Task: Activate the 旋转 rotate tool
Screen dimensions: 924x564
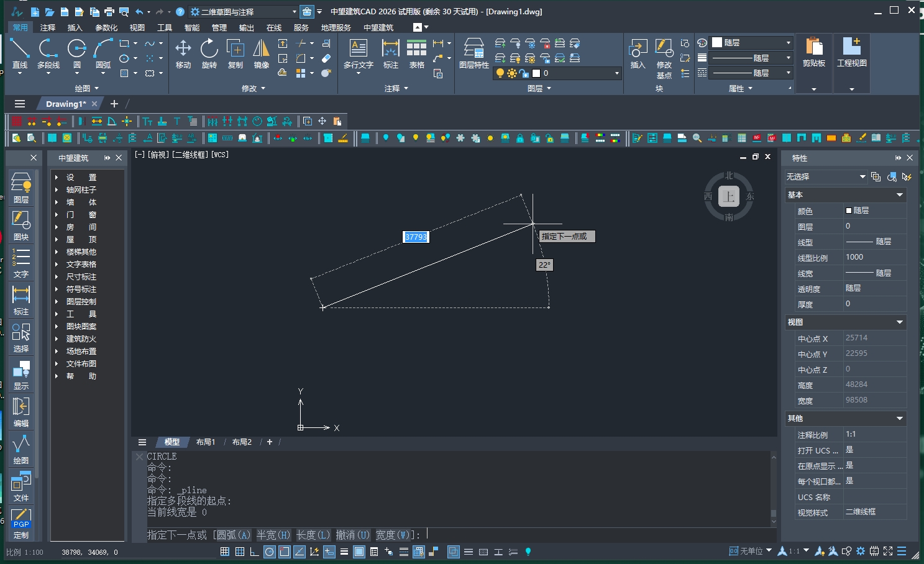Action: tap(209, 53)
